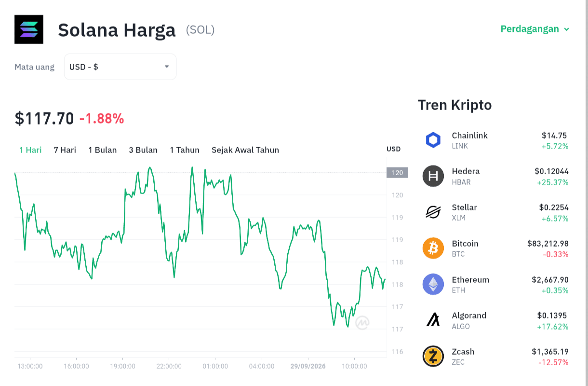
Task: Open the Bitcoin BTC icon
Action: [x=433, y=248]
